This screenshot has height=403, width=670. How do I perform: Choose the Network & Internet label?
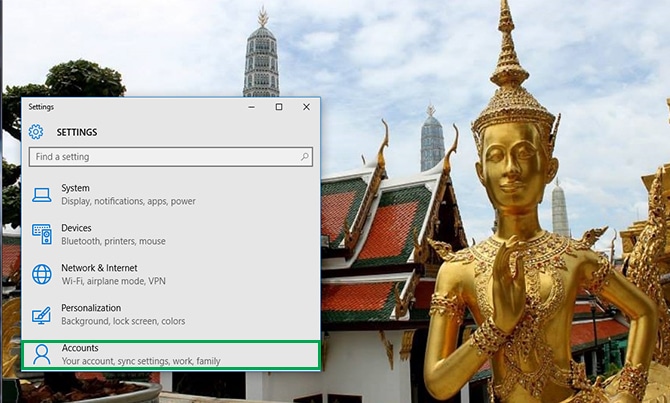[x=99, y=268]
